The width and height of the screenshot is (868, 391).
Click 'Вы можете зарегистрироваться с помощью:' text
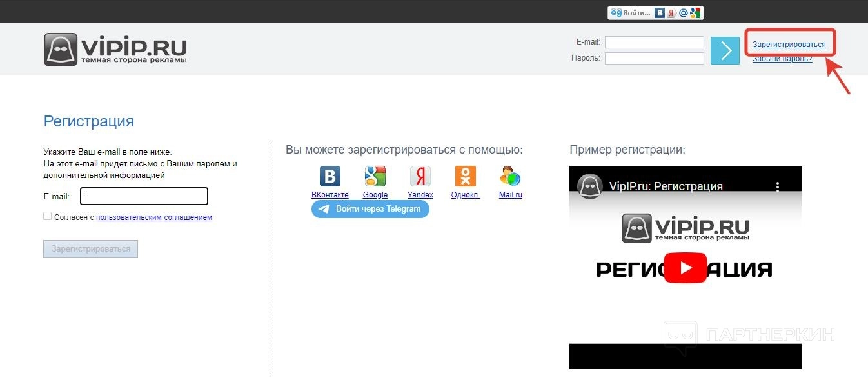404,150
